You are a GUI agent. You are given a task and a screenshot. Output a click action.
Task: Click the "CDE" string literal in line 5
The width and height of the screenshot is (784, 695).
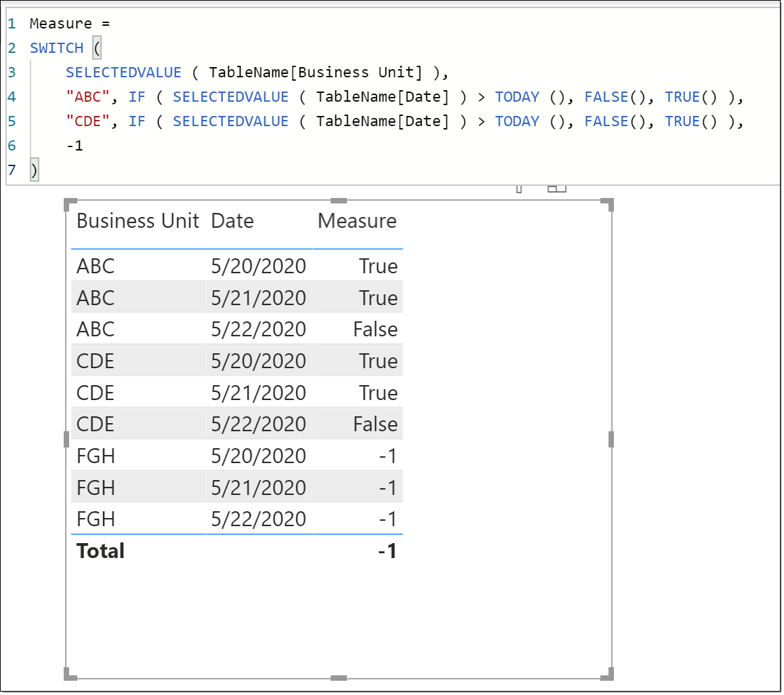(x=87, y=121)
